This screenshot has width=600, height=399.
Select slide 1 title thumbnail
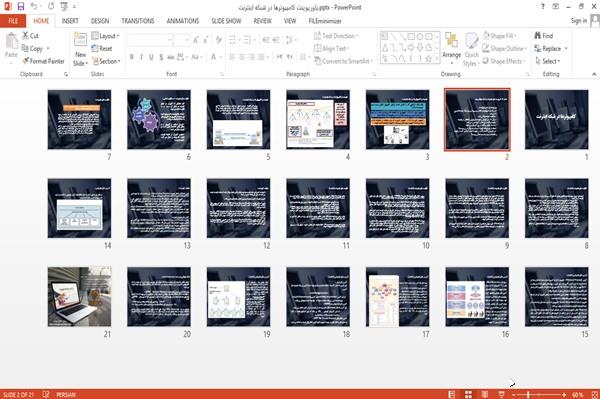pos(556,119)
